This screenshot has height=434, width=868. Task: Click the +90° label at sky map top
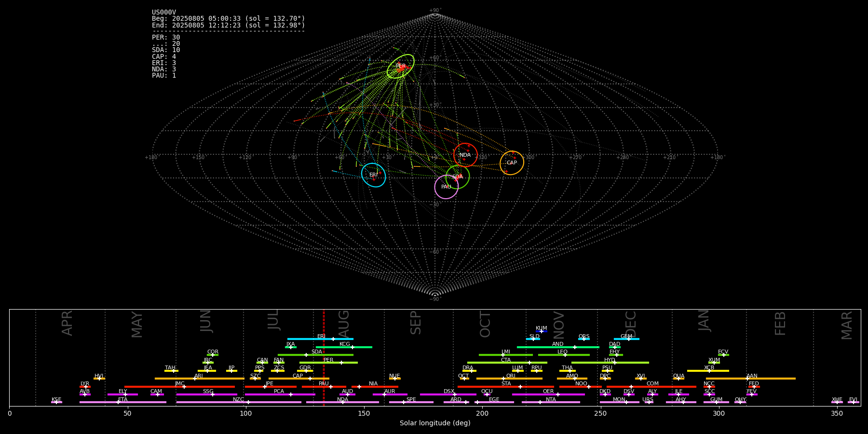coord(435,11)
